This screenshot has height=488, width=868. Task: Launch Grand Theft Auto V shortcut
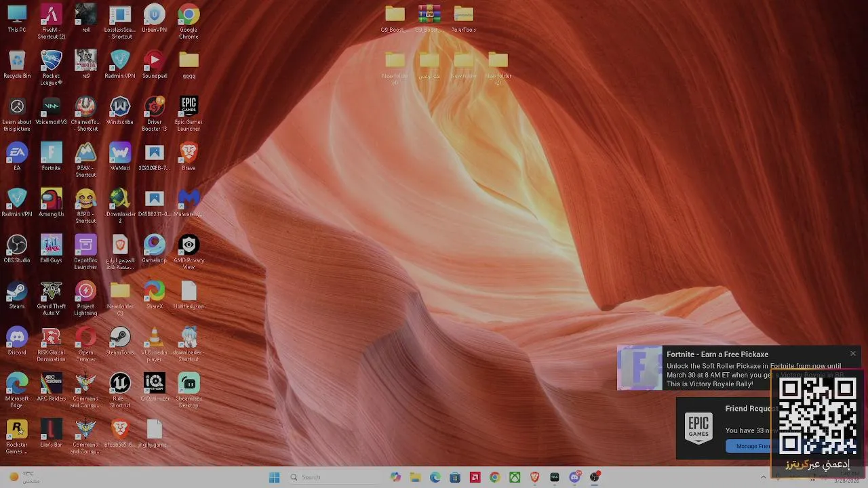point(52,297)
